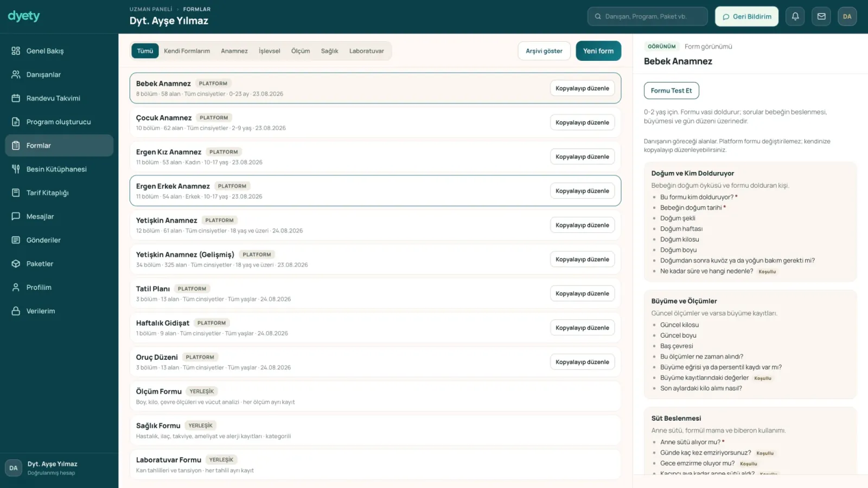
Task: Open the DA avatar menu in header
Action: (847, 16)
